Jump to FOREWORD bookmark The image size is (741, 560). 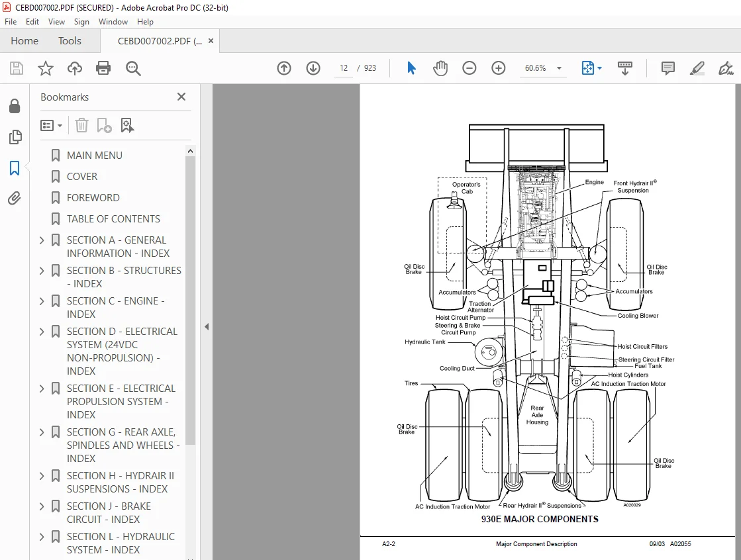pyautogui.click(x=93, y=198)
